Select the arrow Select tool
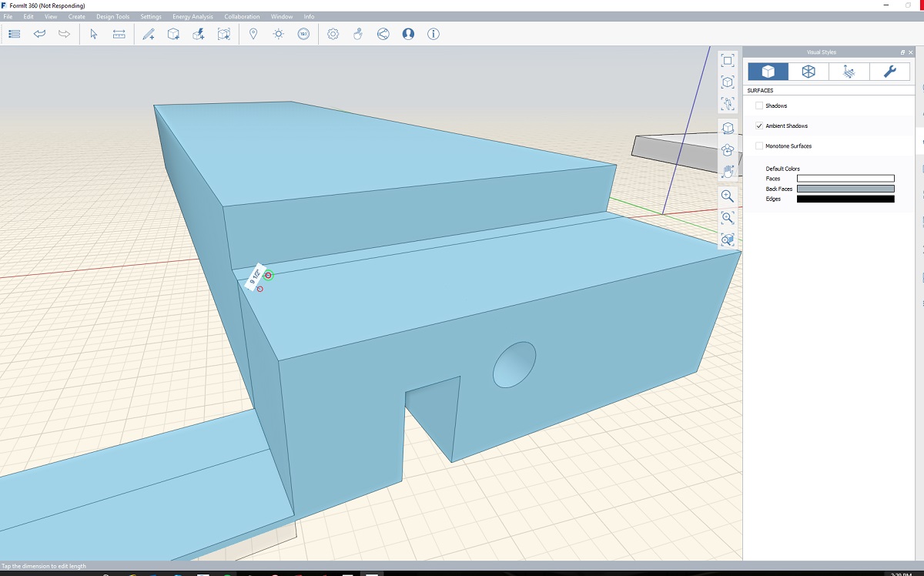 (93, 34)
